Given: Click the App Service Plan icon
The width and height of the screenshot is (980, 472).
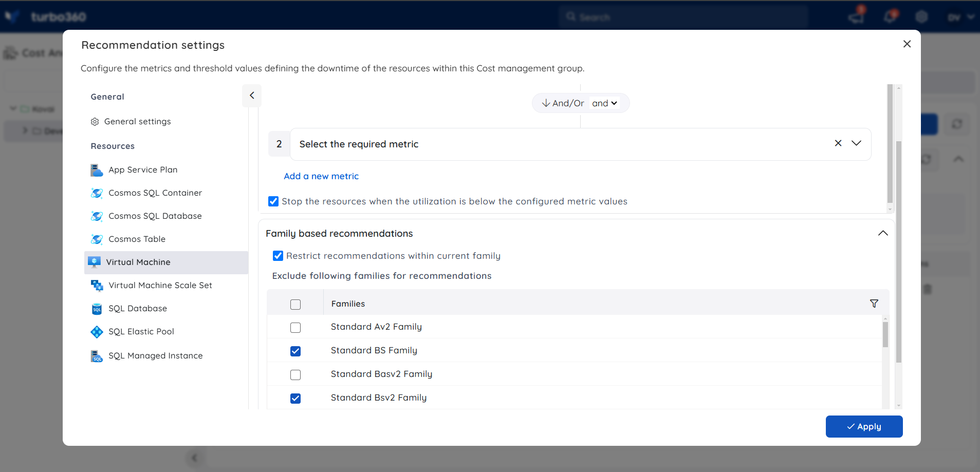Looking at the screenshot, I should pos(97,170).
